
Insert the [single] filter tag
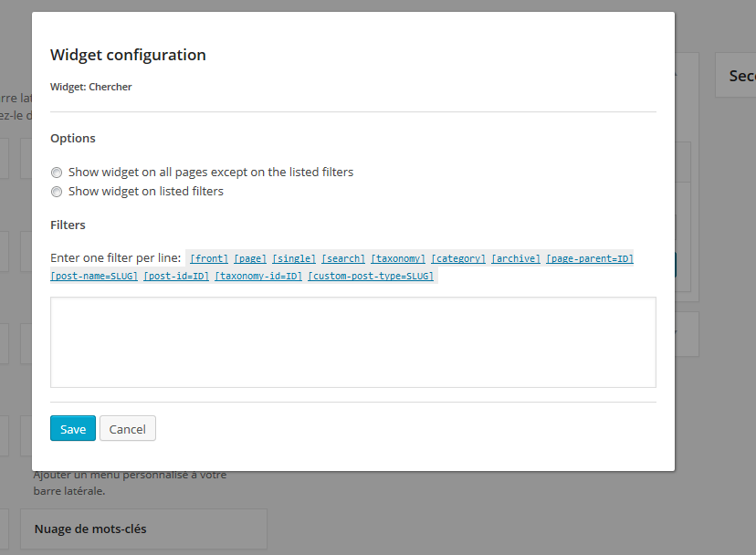click(294, 258)
